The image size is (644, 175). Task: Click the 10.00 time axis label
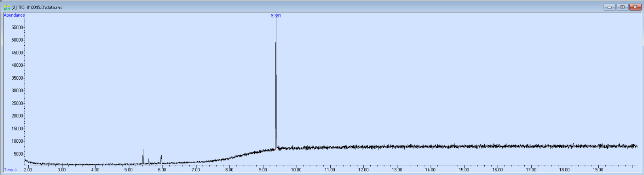pyautogui.click(x=296, y=170)
